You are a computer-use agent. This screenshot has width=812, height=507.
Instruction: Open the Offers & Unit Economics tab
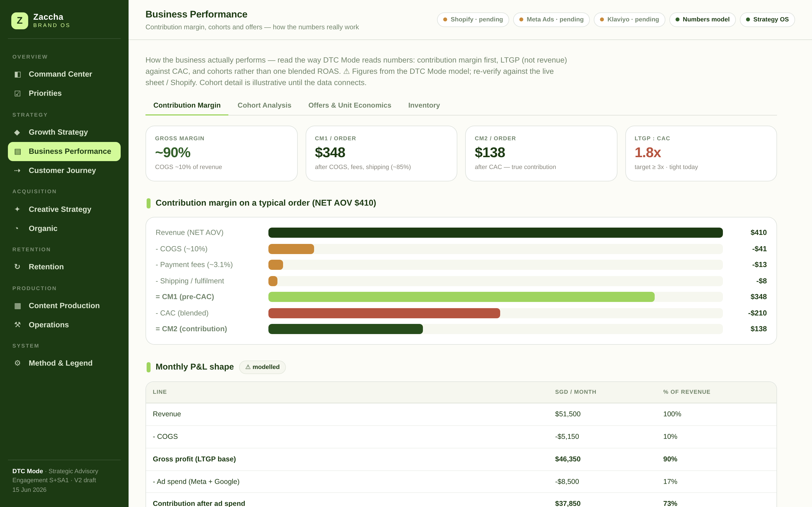coord(350,105)
